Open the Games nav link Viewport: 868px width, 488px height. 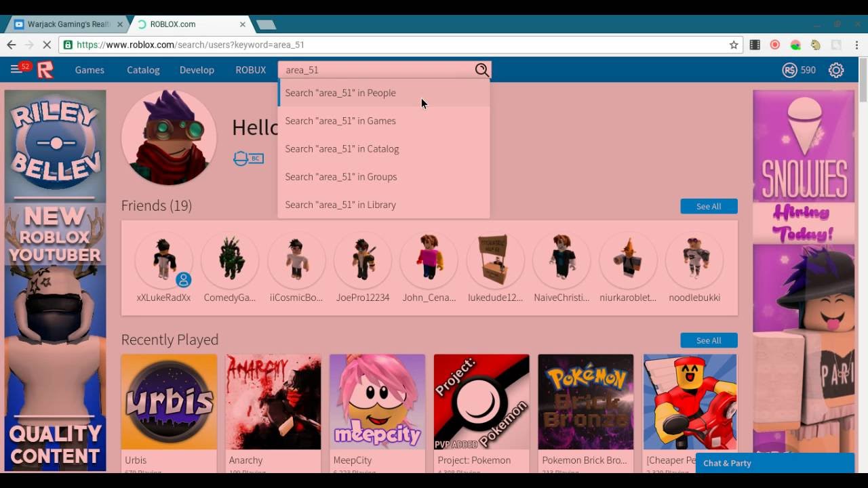pos(90,70)
